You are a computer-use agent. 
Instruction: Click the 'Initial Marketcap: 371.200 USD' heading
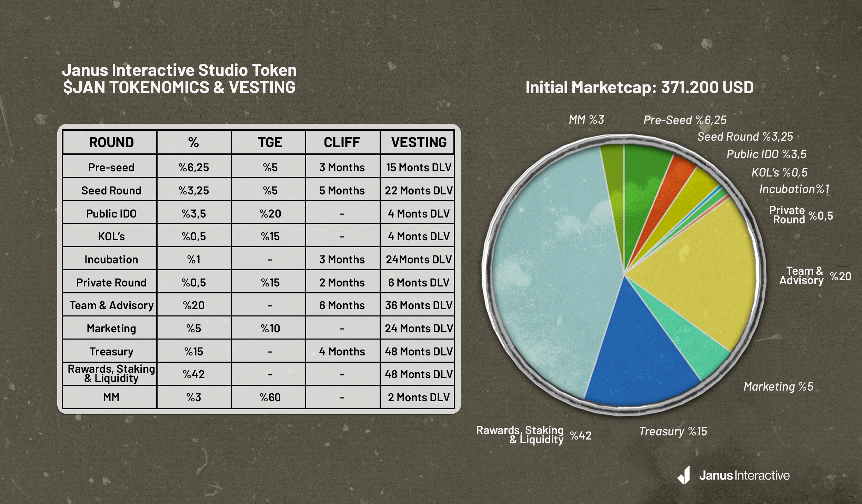639,87
